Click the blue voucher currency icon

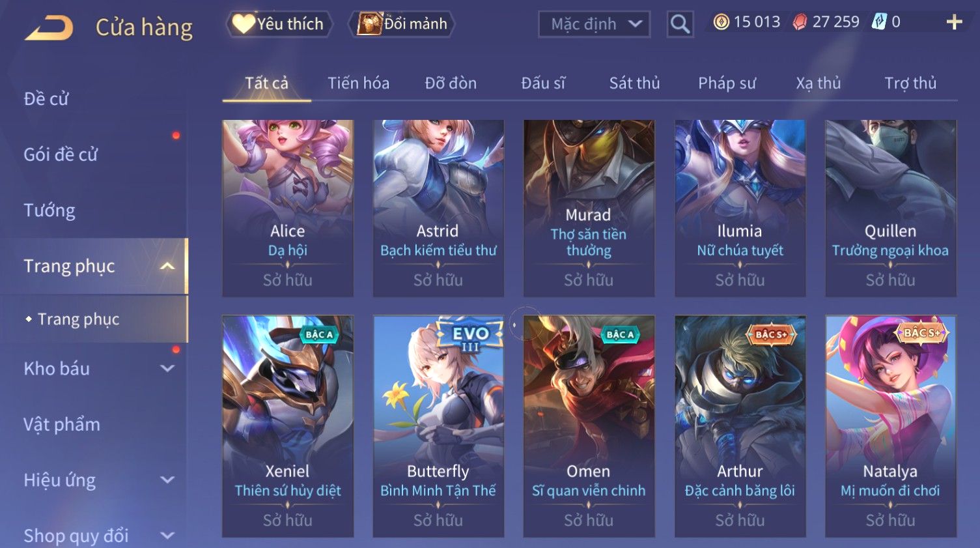(879, 22)
